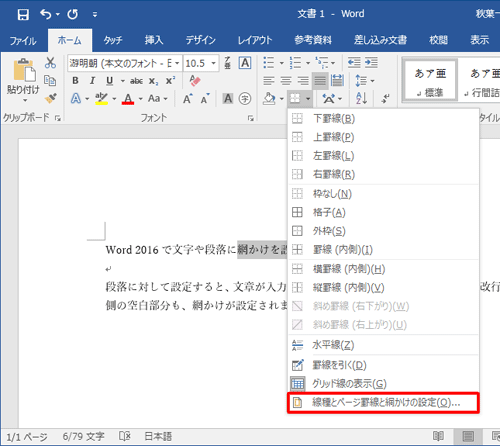
Task: Toggle Strikethrough (abc) formatting
Action: click(x=136, y=81)
